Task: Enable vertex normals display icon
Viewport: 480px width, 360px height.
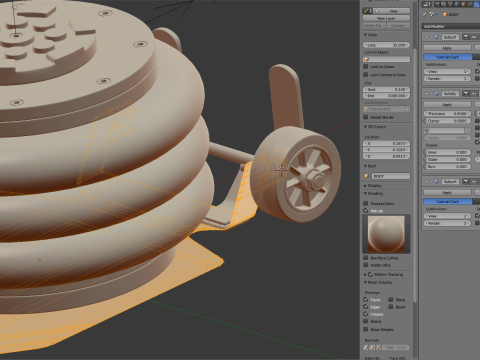Action: tap(366, 347)
